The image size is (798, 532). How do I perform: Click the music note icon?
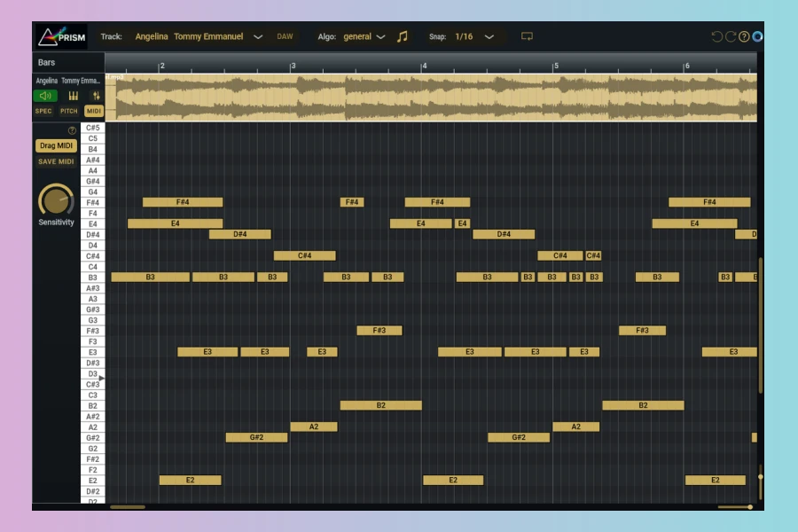click(403, 36)
